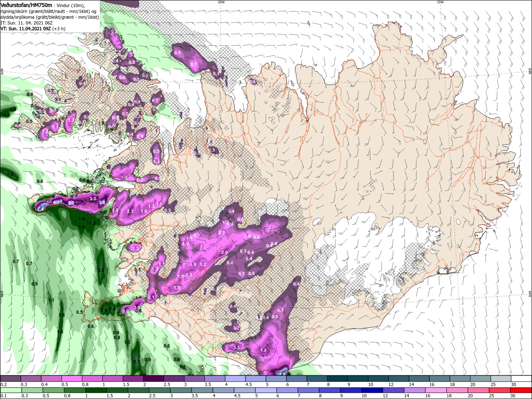
Task: Click the 2.3 snowfall value in the west
Action: [130, 212]
